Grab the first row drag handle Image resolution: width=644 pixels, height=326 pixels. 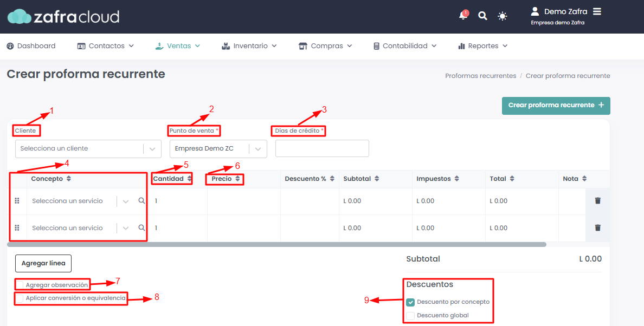pyautogui.click(x=17, y=200)
